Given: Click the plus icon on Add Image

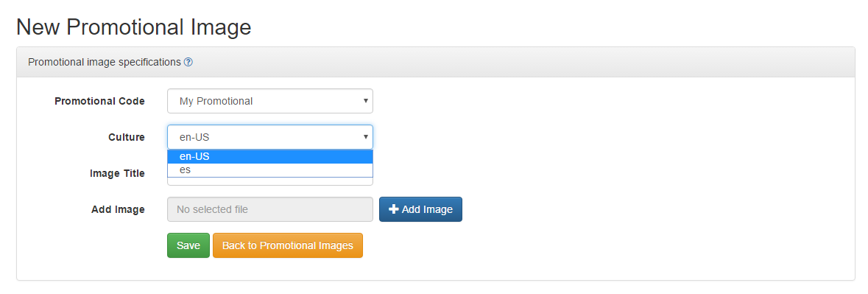Looking at the screenshot, I should [394, 209].
